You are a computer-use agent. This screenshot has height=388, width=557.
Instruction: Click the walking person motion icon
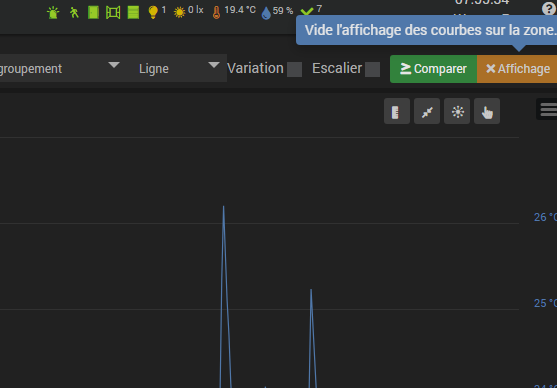coord(74,13)
